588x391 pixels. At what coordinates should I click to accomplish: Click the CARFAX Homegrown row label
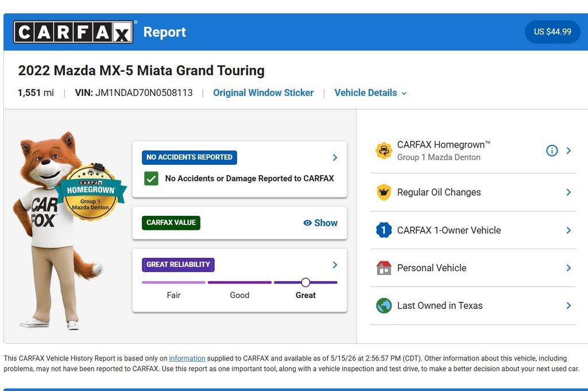point(444,145)
